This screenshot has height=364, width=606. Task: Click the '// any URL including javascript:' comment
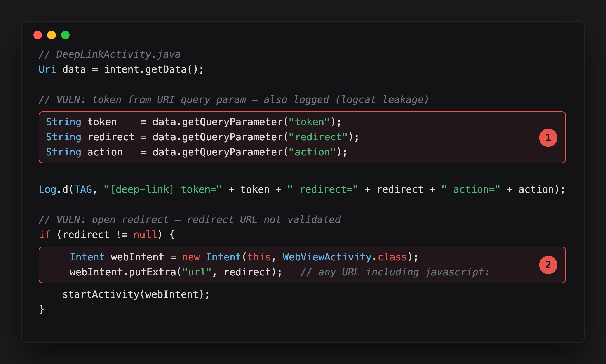(x=395, y=272)
